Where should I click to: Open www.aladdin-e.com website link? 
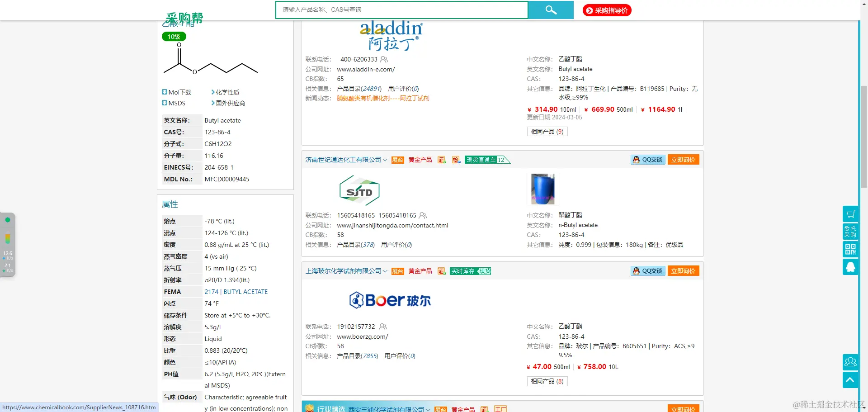366,69
